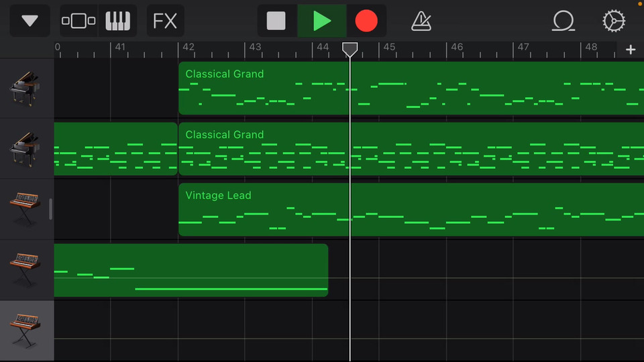Select the second-row Classical Grand region at bar 42
This screenshot has height=362, width=644.
point(411,149)
